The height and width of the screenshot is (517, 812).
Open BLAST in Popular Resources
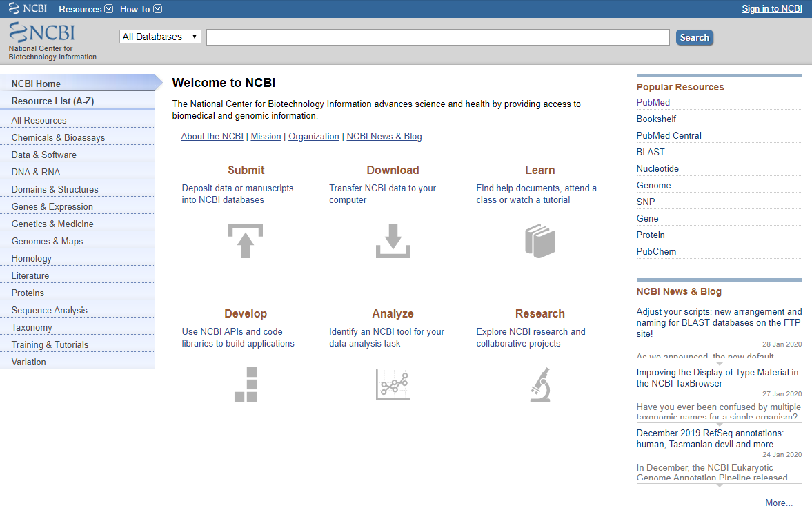pos(651,153)
